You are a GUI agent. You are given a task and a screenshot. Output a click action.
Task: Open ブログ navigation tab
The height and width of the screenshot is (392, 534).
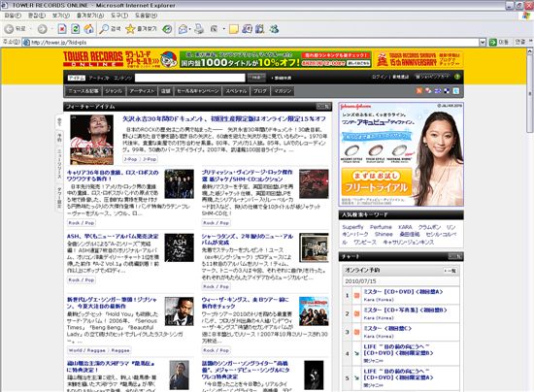click(x=260, y=91)
